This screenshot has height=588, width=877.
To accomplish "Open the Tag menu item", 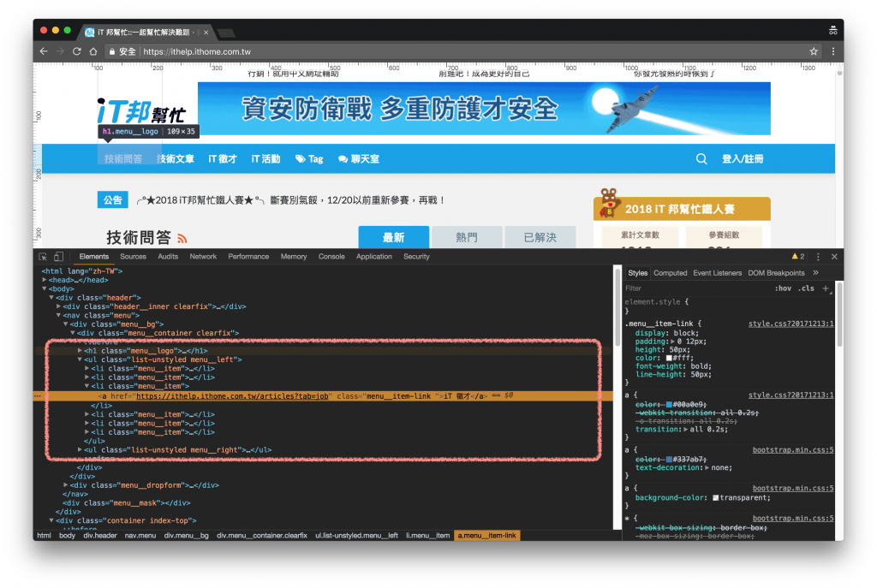I will tap(309, 158).
